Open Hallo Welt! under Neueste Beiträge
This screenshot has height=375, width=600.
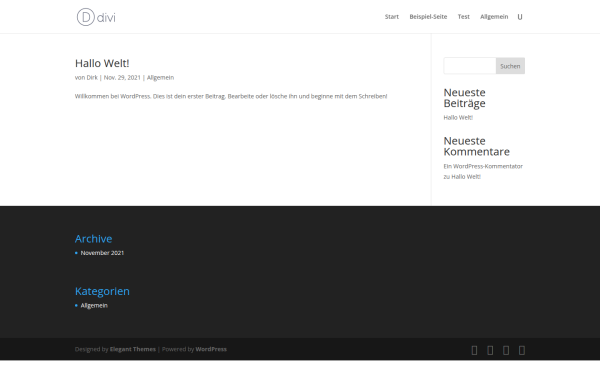(458, 117)
